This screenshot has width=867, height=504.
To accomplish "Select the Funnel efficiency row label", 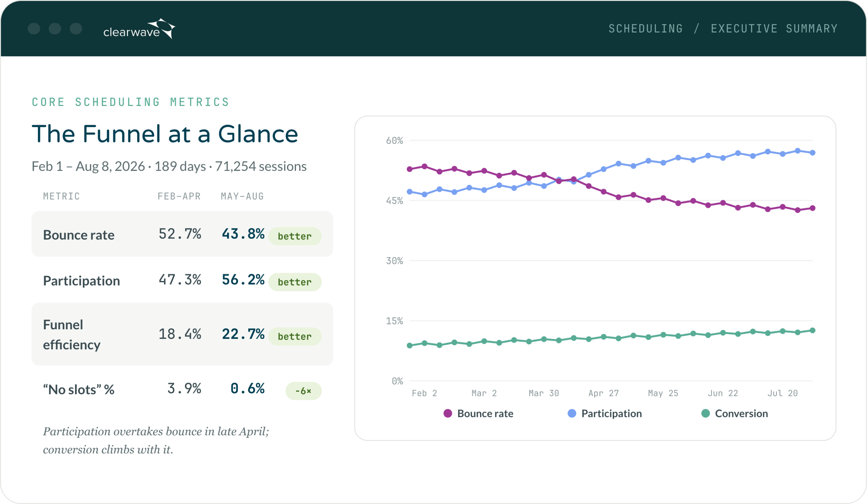I will point(72,334).
